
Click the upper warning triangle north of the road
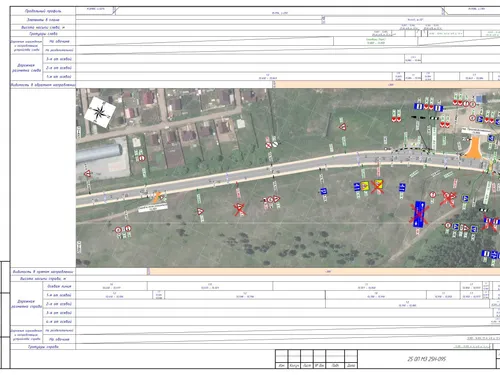(343, 127)
